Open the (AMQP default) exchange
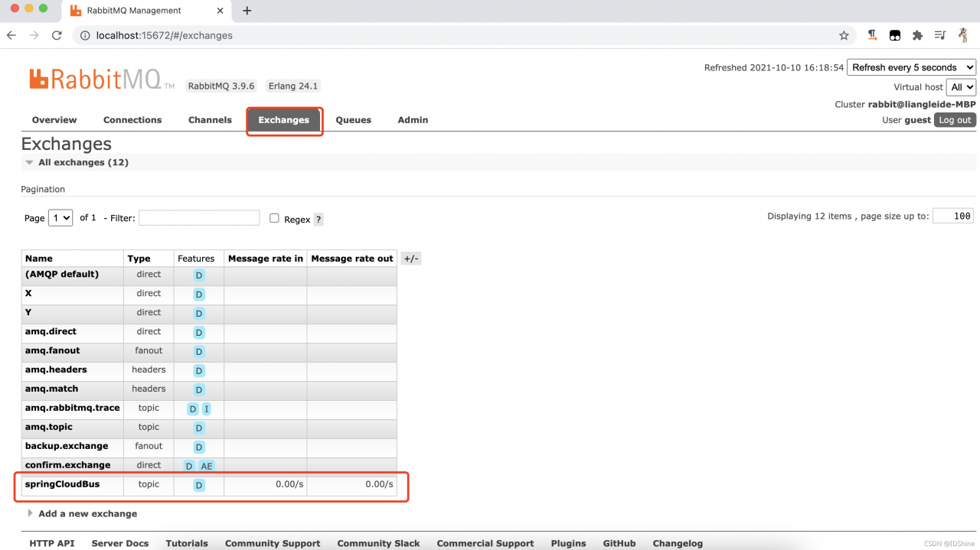 pos(62,274)
